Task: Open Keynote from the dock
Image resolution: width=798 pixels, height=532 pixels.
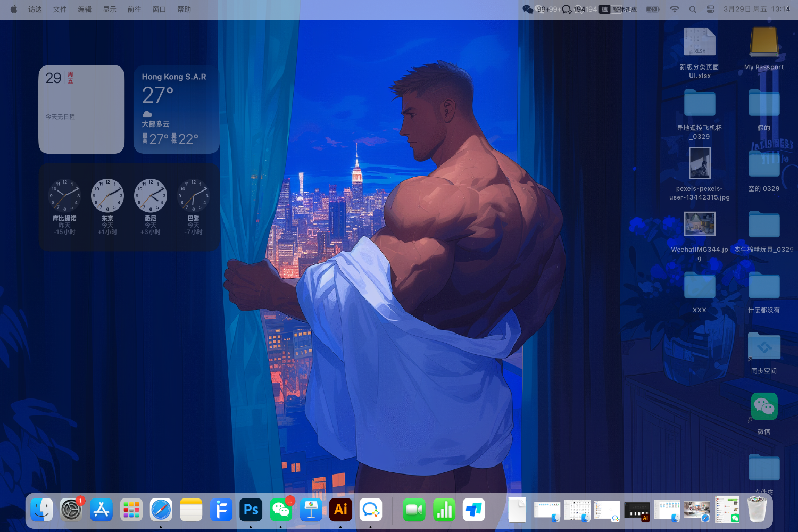Action: click(x=311, y=510)
